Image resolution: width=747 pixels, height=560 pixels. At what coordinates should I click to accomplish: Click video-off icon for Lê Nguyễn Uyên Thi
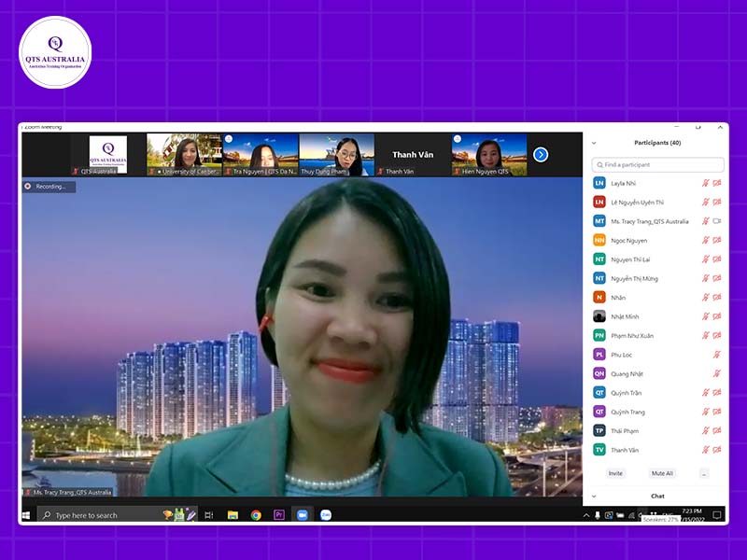[717, 202]
